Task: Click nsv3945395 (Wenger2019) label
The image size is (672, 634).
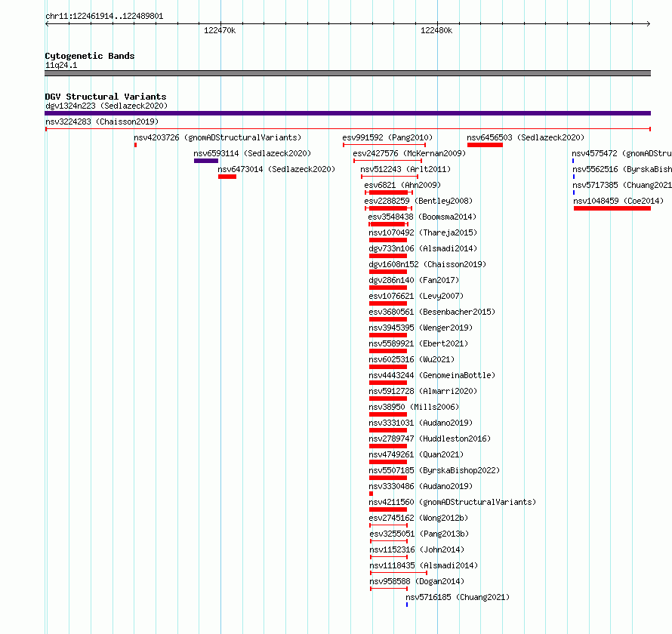Action: click(421, 328)
